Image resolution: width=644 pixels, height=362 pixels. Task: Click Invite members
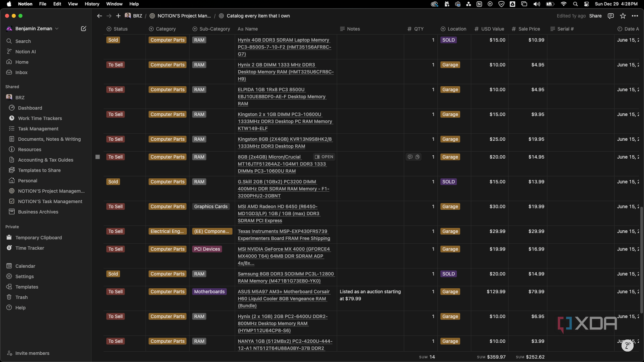click(x=32, y=353)
